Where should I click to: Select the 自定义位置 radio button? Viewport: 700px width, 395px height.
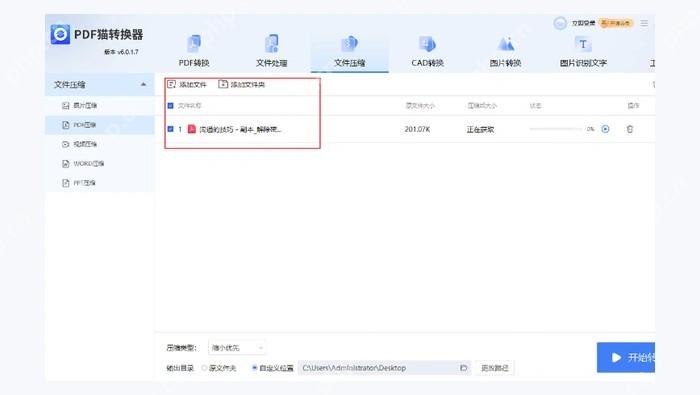pos(254,368)
